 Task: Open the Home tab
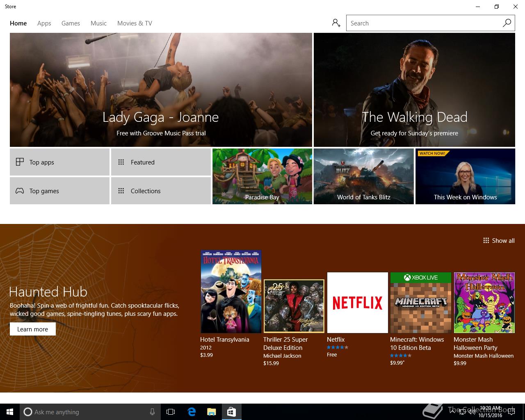(x=18, y=23)
